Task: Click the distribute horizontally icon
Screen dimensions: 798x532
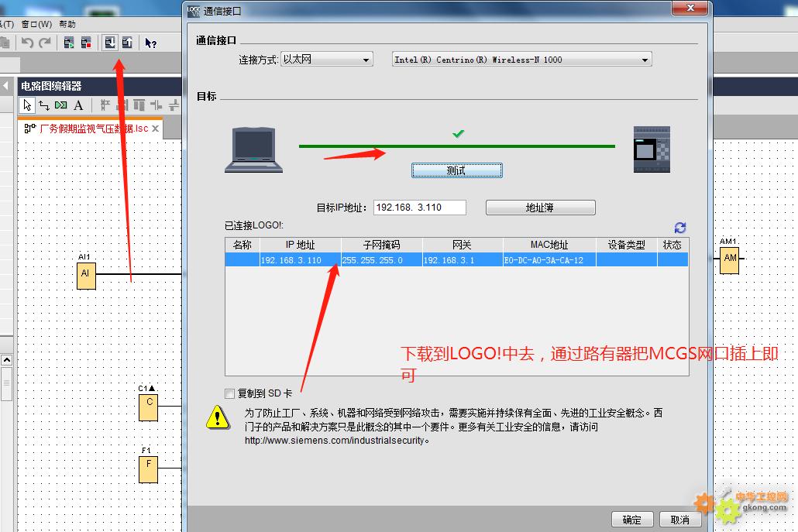Action: (x=157, y=105)
